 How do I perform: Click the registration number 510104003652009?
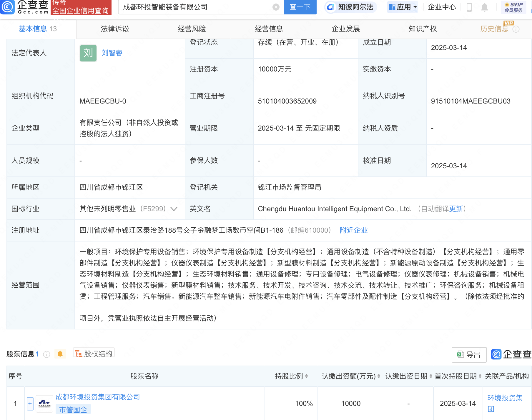(287, 101)
